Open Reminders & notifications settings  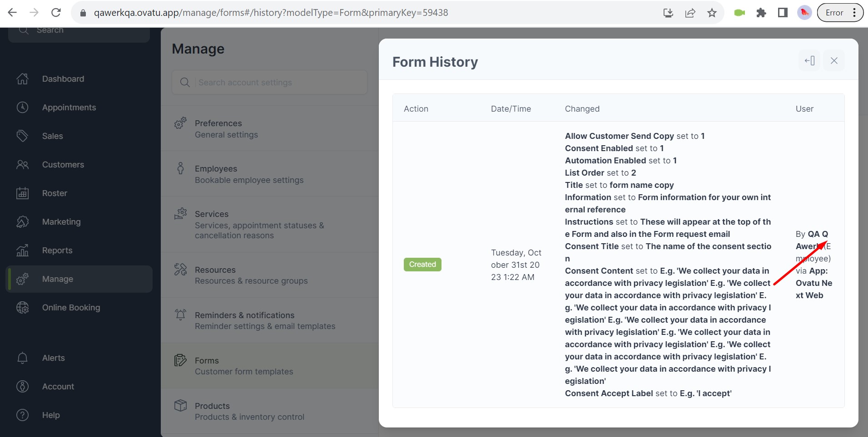pos(270,321)
